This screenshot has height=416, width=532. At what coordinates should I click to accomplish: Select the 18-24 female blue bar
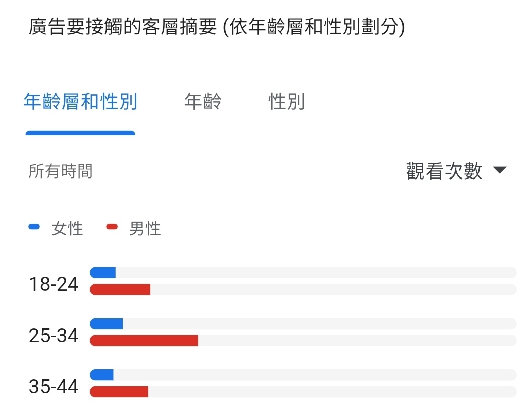[103, 273]
